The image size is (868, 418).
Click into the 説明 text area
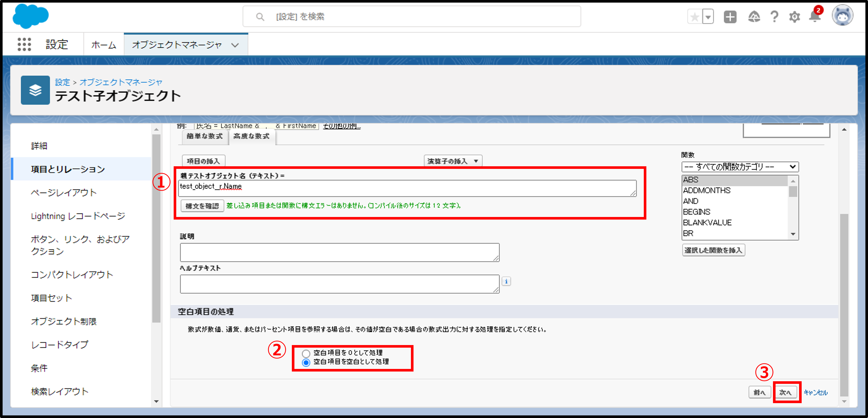pyautogui.click(x=339, y=252)
